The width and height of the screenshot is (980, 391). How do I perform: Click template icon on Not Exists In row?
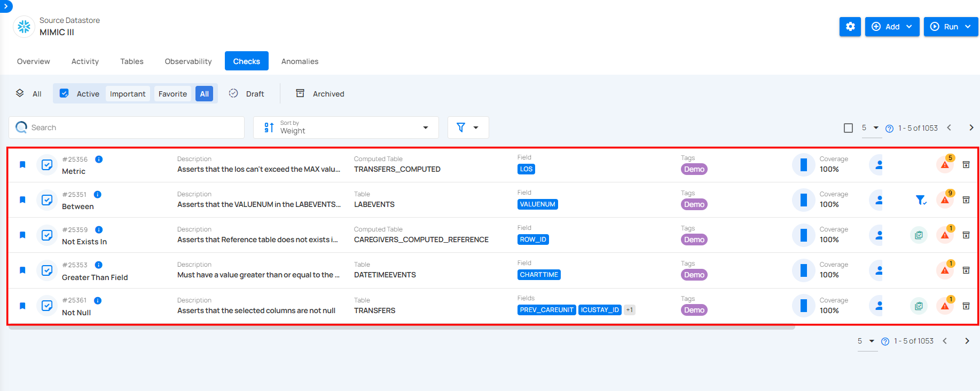(919, 235)
